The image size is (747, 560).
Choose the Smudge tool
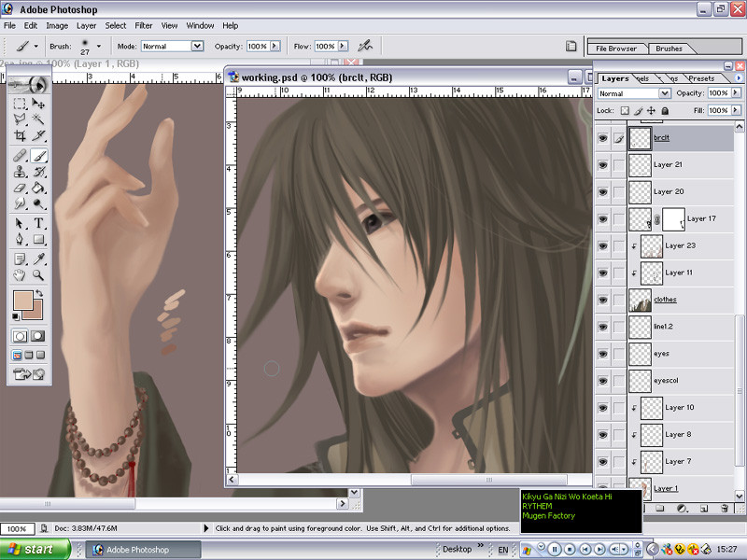pyautogui.click(x=20, y=203)
